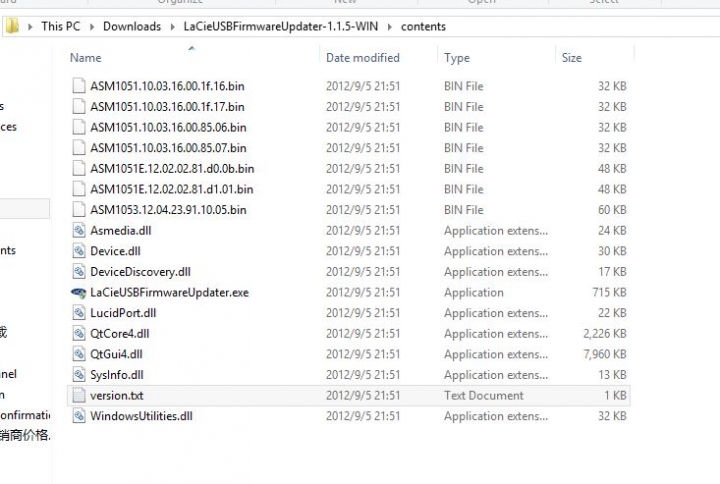Click the ASM1051.10.03.16.00.85.07.bin file icon

[79, 148]
